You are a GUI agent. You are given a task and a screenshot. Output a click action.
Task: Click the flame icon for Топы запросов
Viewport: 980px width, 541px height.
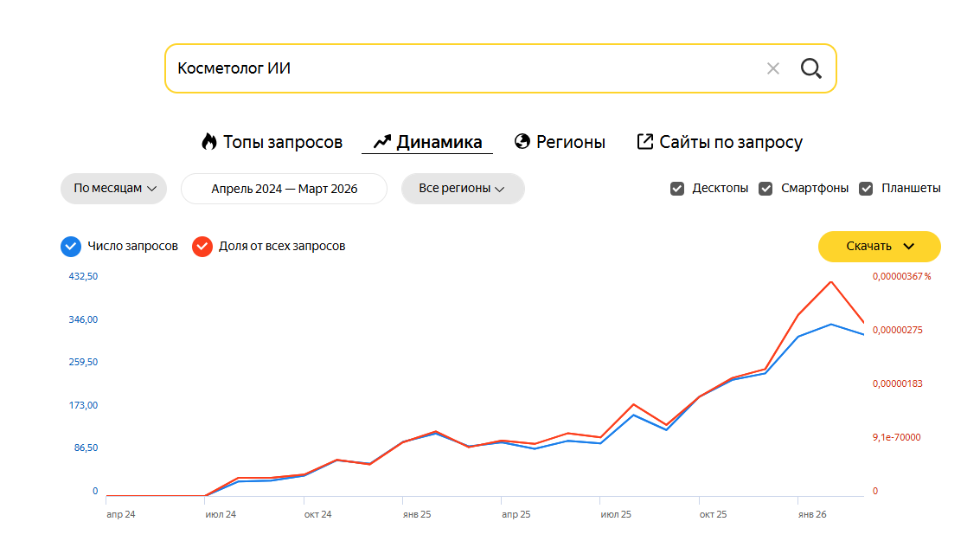[x=208, y=141]
